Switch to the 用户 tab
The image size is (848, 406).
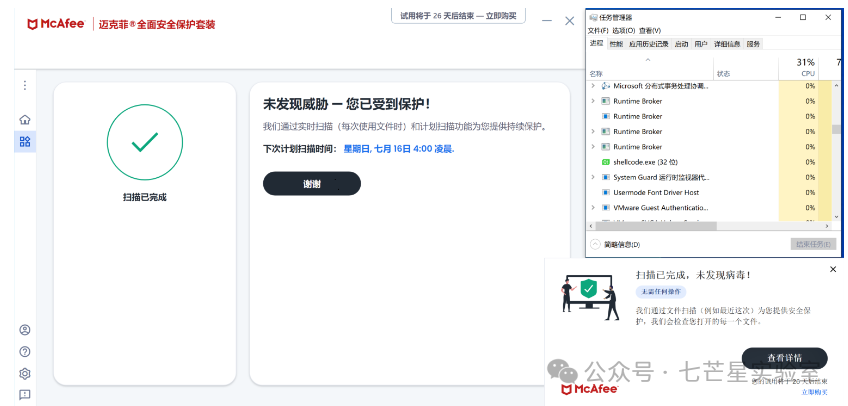[701, 44]
